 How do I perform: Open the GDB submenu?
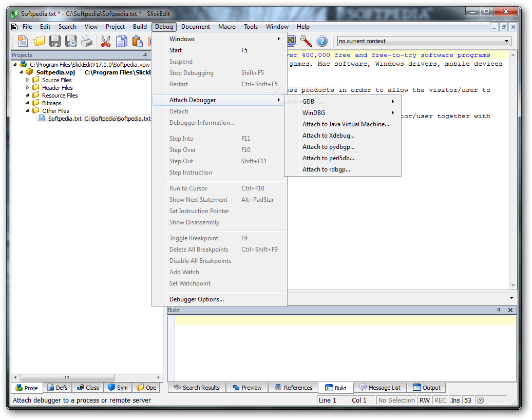pos(343,102)
